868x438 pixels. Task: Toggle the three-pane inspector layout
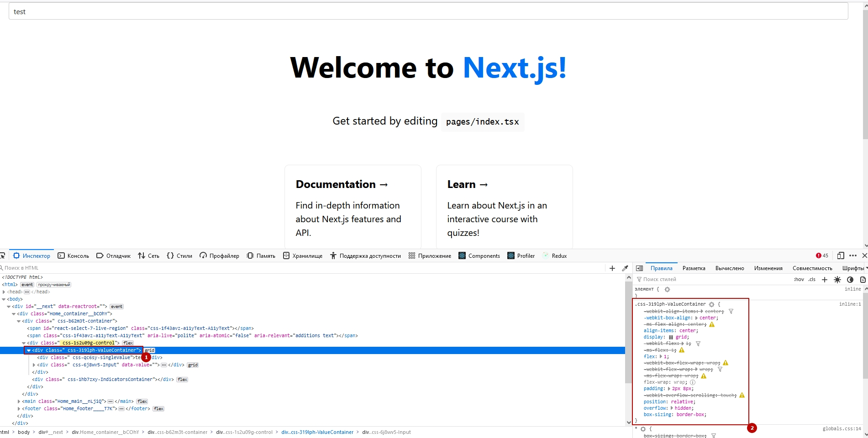pyautogui.click(x=640, y=268)
